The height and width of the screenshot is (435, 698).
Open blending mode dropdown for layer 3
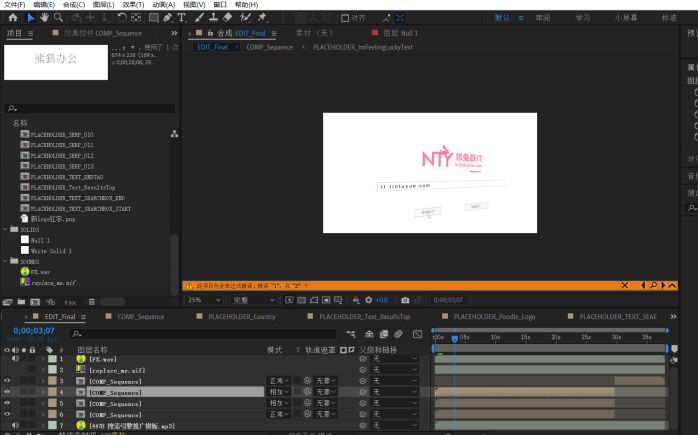coord(279,381)
